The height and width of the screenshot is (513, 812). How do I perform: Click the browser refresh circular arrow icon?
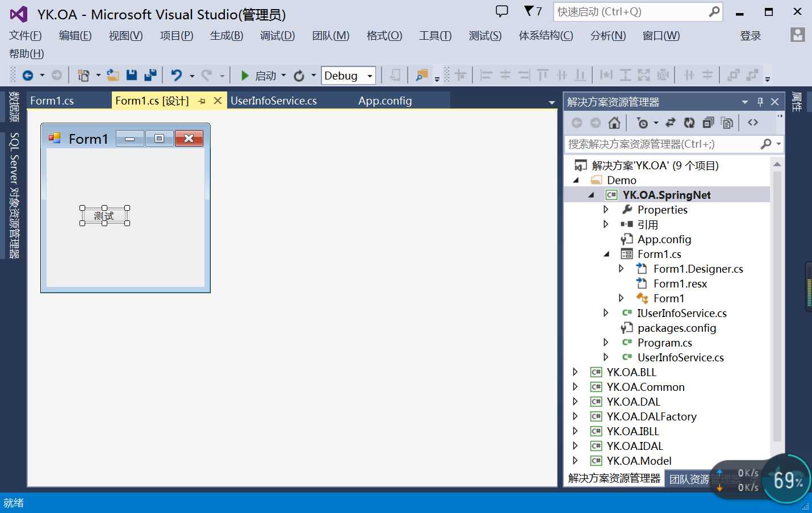click(299, 76)
